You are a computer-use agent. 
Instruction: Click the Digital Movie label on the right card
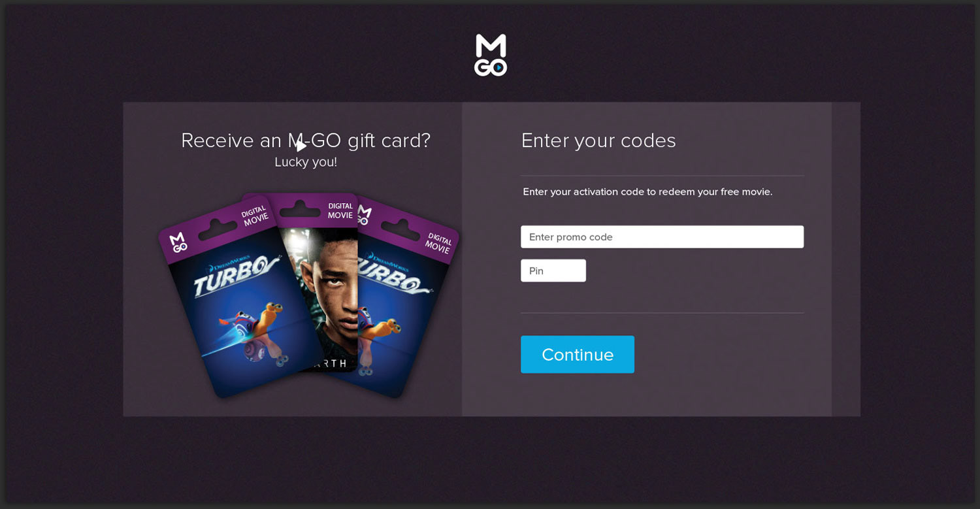(438, 243)
